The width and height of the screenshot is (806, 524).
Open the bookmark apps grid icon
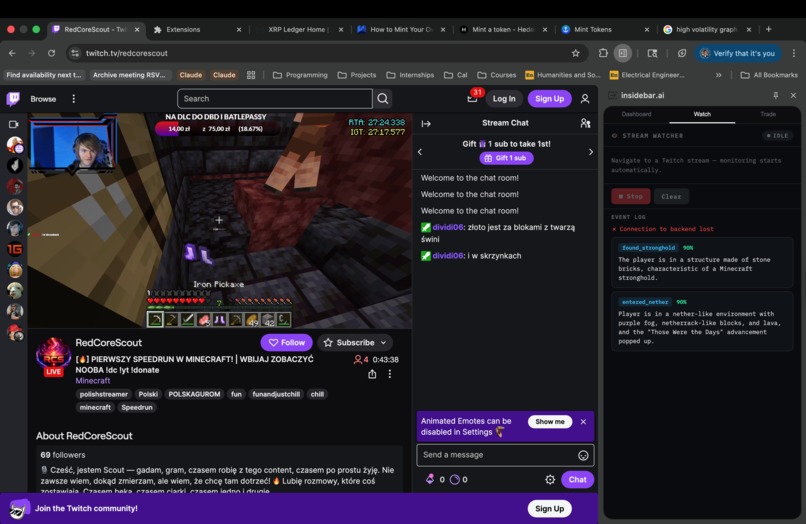click(x=251, y=75)
